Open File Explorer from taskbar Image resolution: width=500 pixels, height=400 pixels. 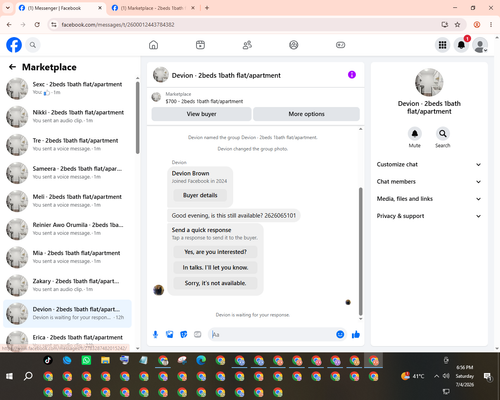coord(105,360)
